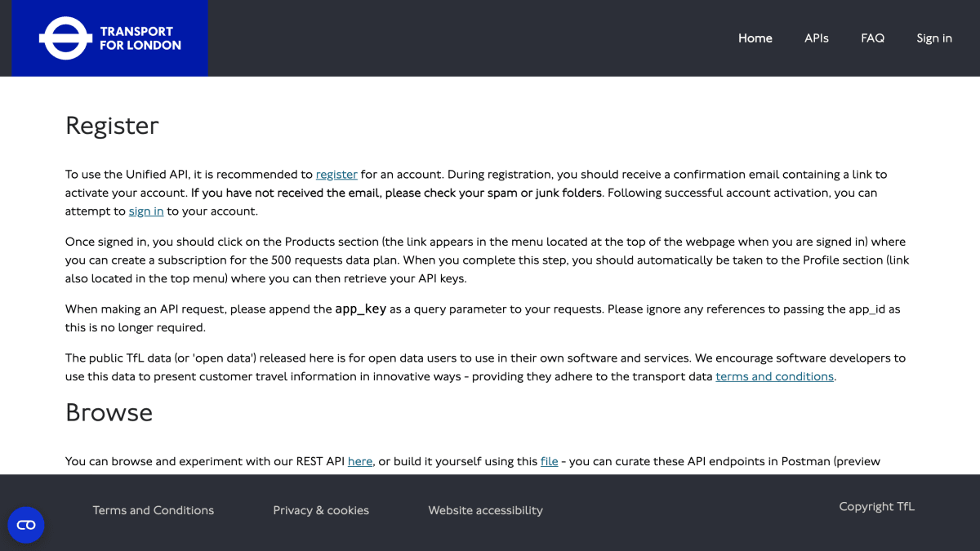Go to the Home menu item
980x551 pixels.
[x=755, y=38]
